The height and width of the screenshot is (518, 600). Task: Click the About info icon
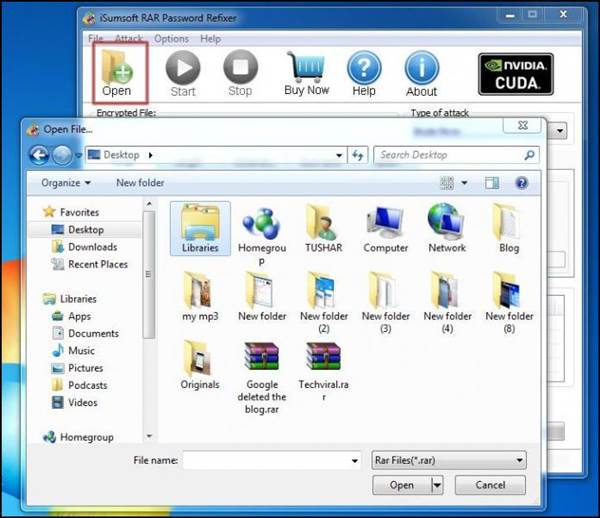(x=422, y=68)
